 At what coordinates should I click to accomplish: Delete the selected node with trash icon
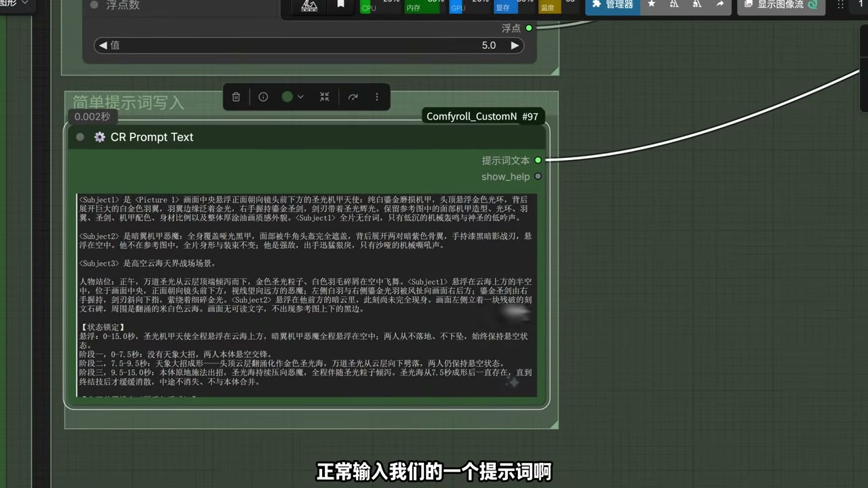tap(236, 97)
